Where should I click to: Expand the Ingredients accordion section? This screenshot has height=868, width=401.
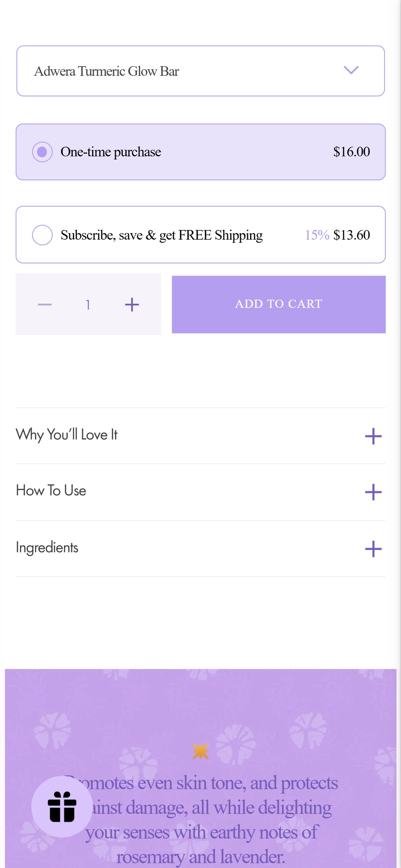click(x=200, y=548)
